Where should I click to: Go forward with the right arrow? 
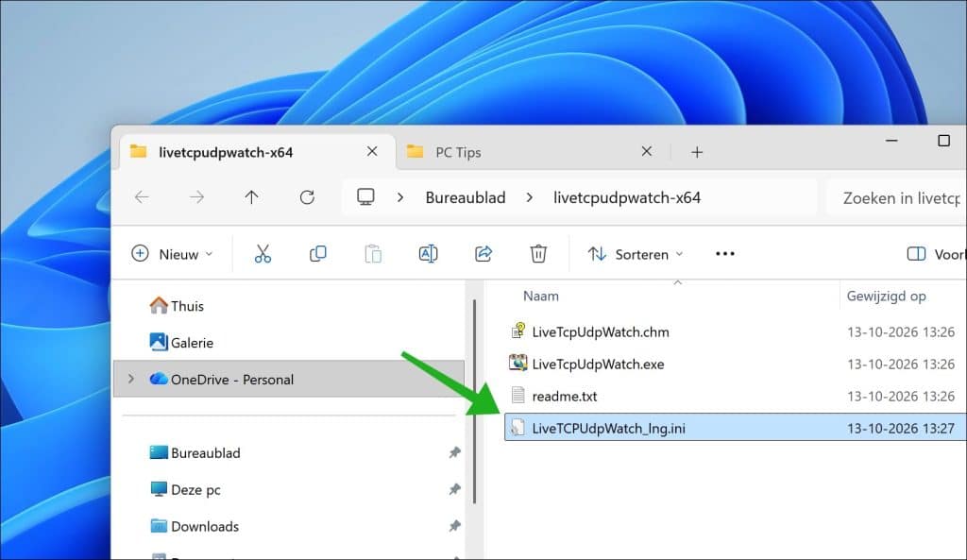(x=196, y=197)
